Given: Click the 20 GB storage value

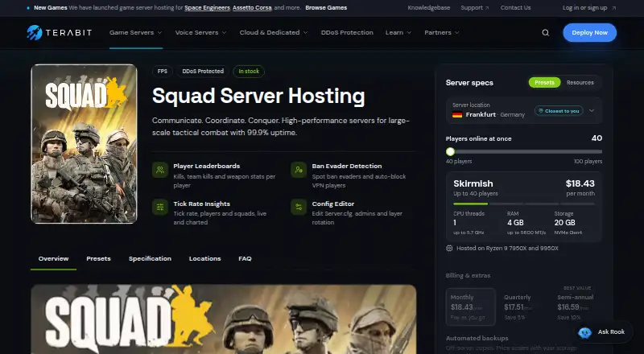Looking at the screenshot, I should point(565,223).
